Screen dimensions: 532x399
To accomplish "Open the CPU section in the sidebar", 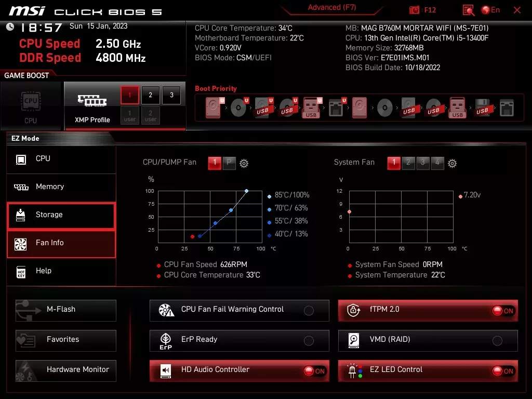I will [61, 158].
